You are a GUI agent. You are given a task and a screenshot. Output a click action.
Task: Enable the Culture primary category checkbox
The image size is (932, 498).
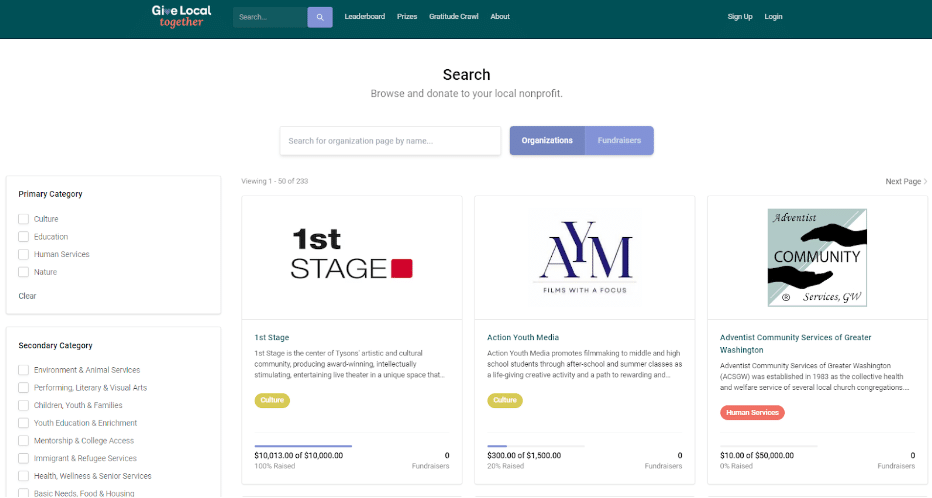click(24, 219)
